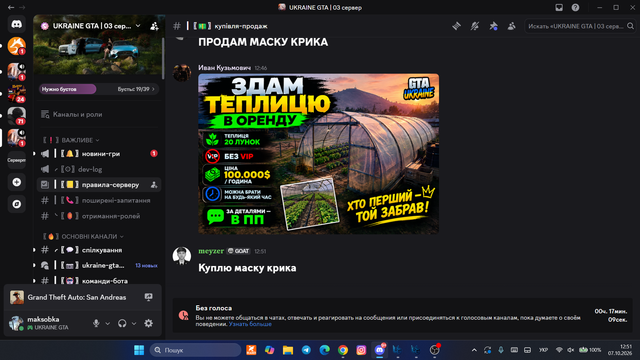640x360 pixels.
Task: Click the 'Без голоса' timeout warning icon
Action: tap(183, 316)
